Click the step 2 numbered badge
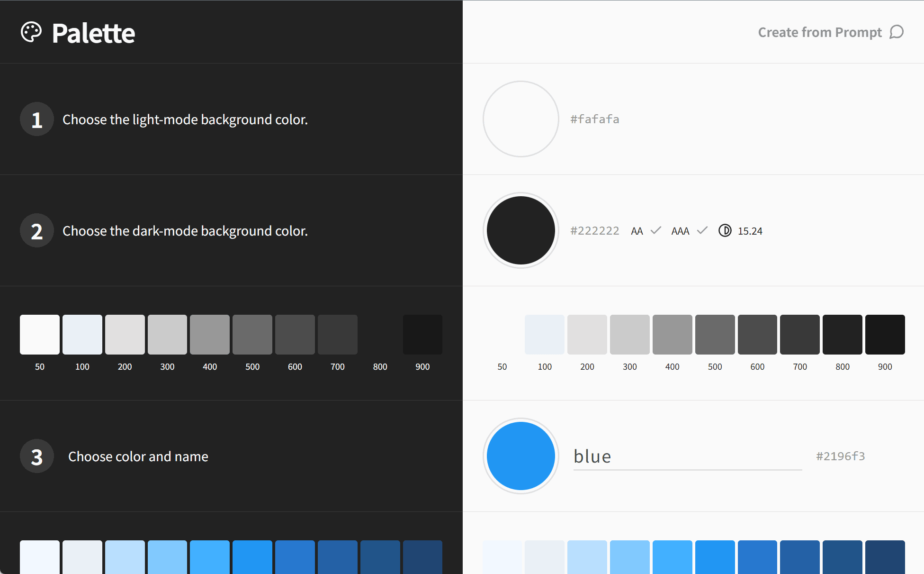 [36, 230]
